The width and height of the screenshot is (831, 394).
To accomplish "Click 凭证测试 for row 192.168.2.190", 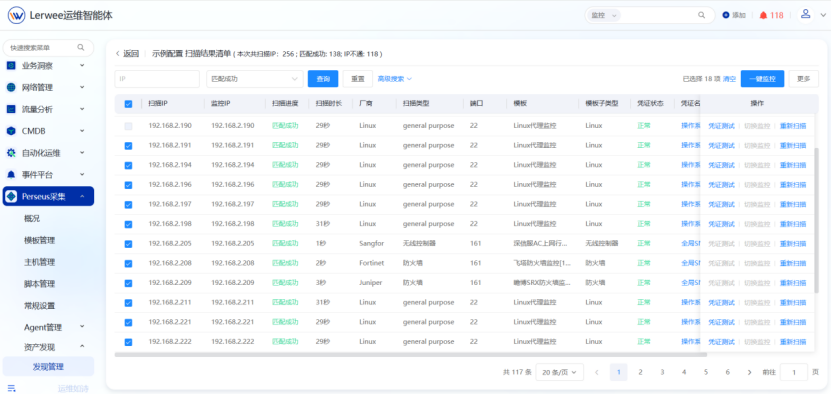I will [x=721, y=126].
